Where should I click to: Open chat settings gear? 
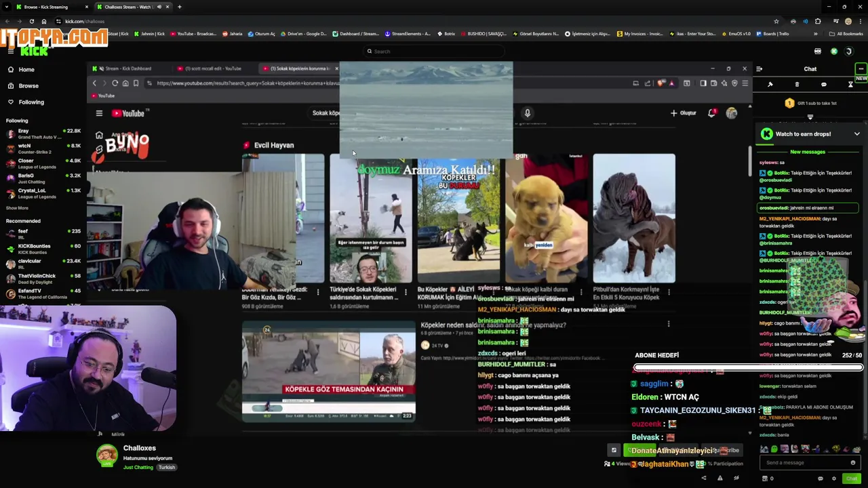coord(834,479)
